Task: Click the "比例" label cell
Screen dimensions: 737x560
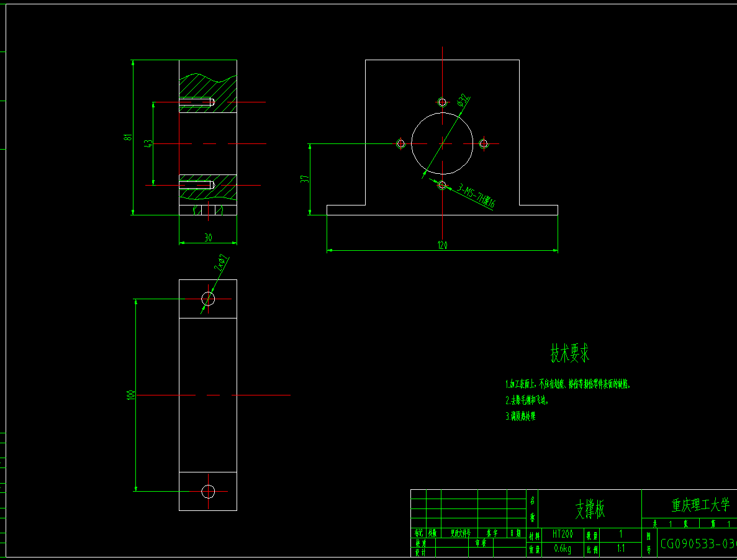Action: (591, 549)
